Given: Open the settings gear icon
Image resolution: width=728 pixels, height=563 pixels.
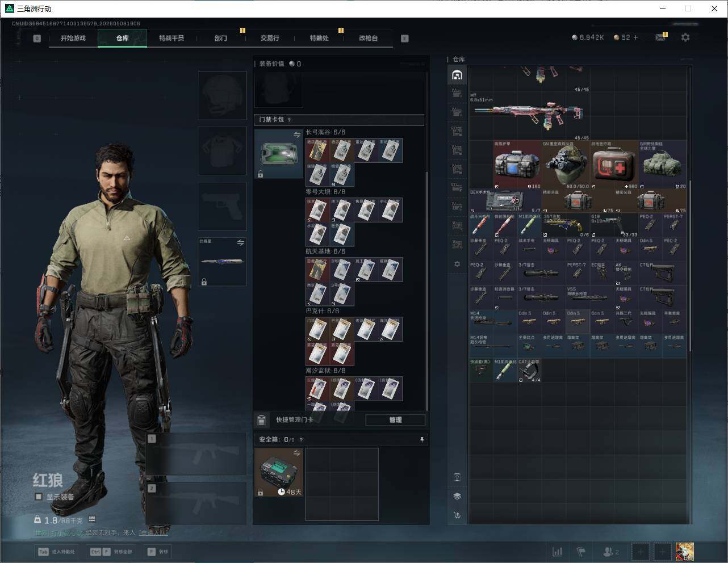Looking at the screenshot, I should [685, 37].
